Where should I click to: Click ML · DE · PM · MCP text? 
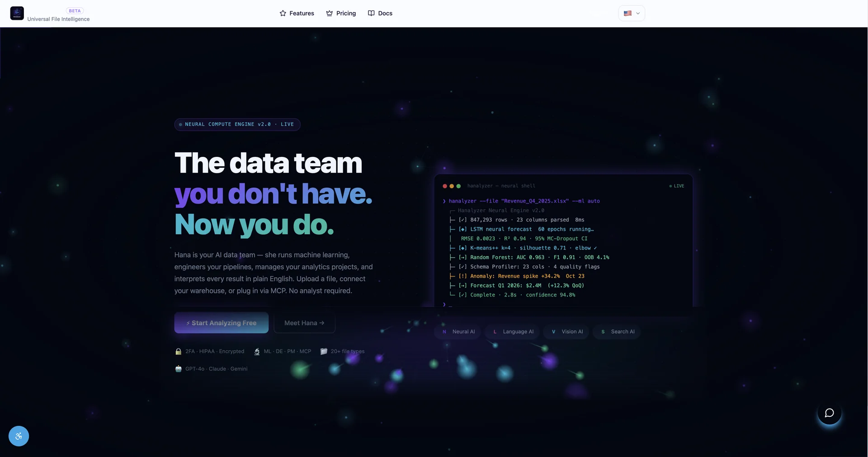click(288, 351)
